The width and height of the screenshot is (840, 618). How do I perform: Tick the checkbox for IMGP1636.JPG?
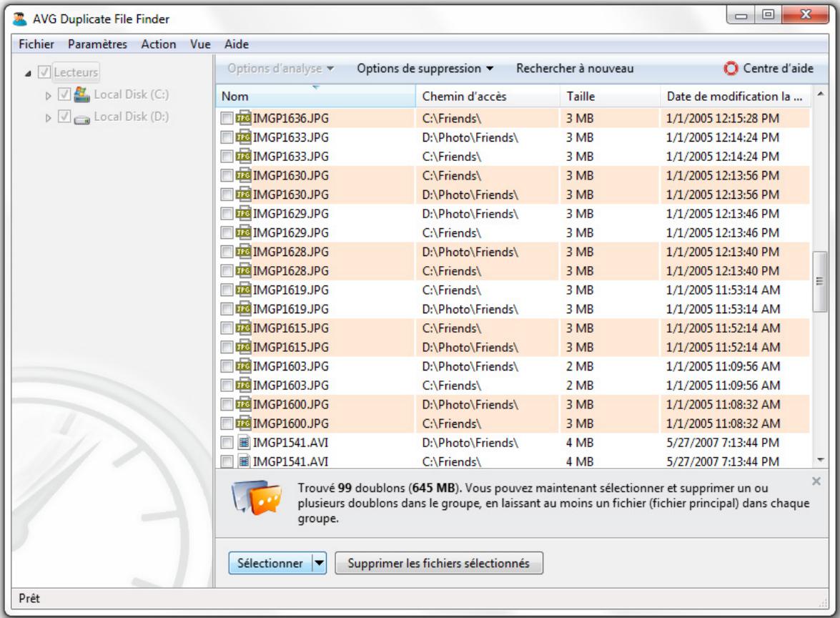pos(227,119)
